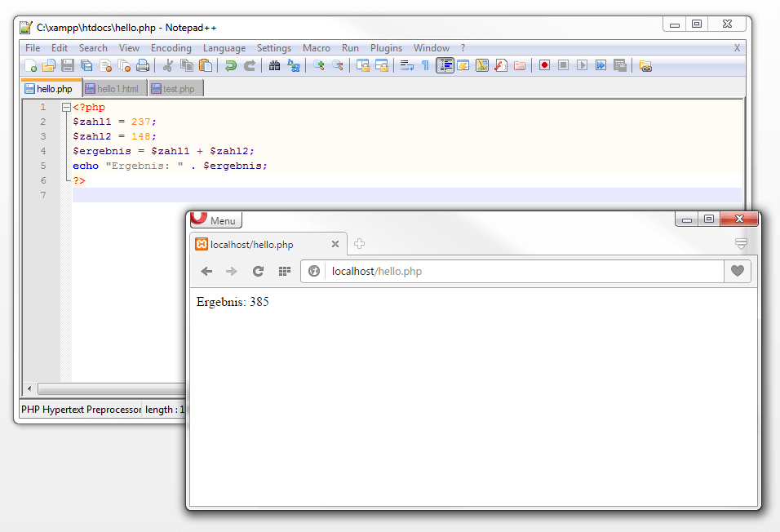Reload the localhost page
780x532 pixels.
click(x=258, y=271)
